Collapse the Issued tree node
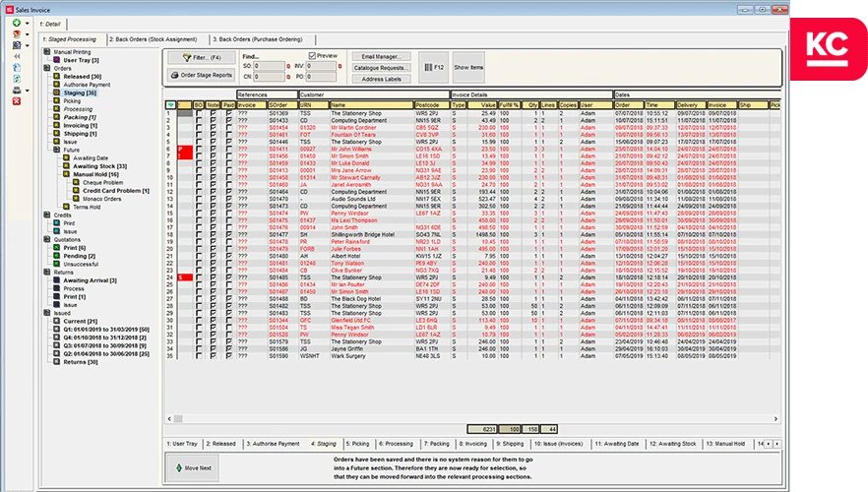868x492 pixels. click(47, 313)
